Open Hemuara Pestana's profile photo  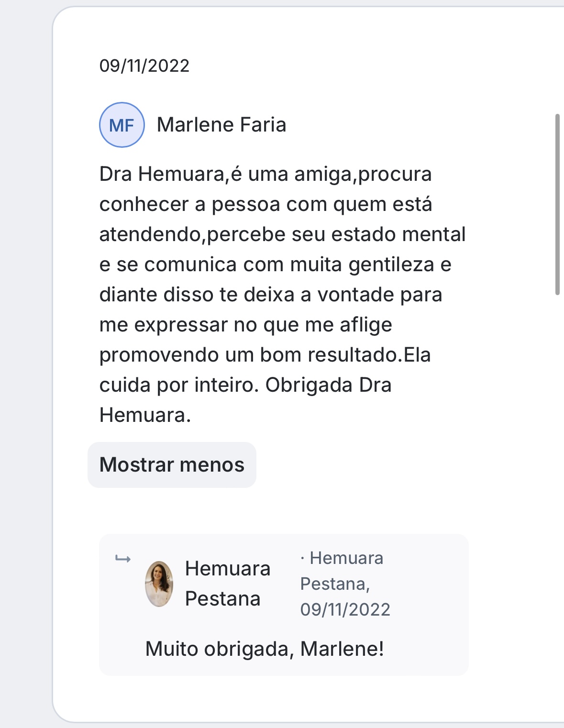tap(159, 584)
